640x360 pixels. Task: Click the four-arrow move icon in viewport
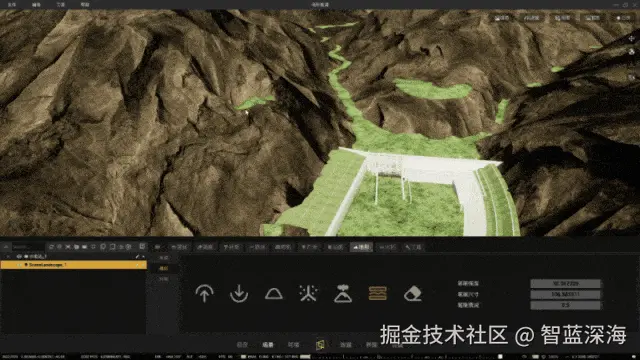click(x=631, y=38)
